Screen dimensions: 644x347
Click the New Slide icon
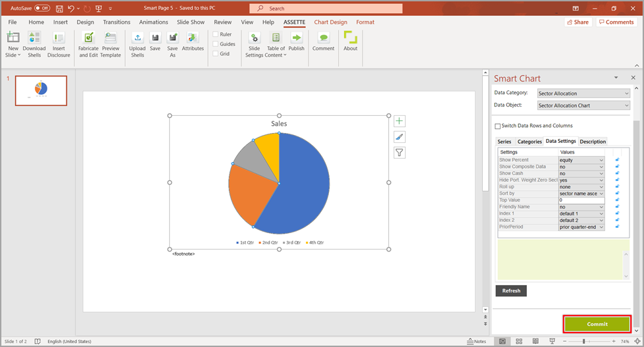[13, 38]
